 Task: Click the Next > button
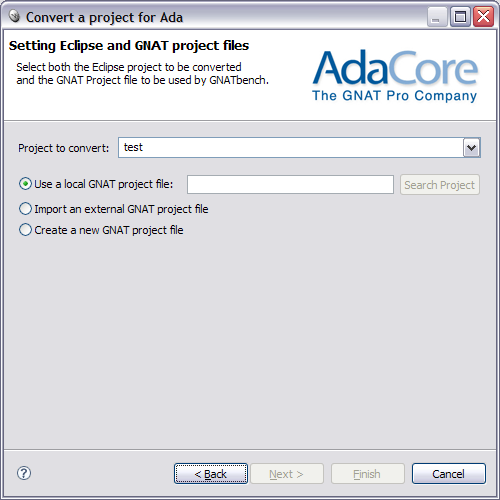[287, 473]
